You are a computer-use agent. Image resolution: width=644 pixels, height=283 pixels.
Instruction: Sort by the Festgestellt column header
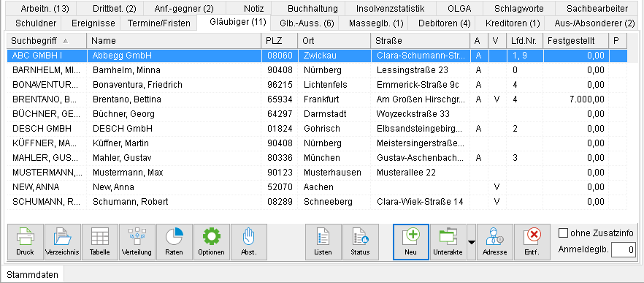(576, 41)
